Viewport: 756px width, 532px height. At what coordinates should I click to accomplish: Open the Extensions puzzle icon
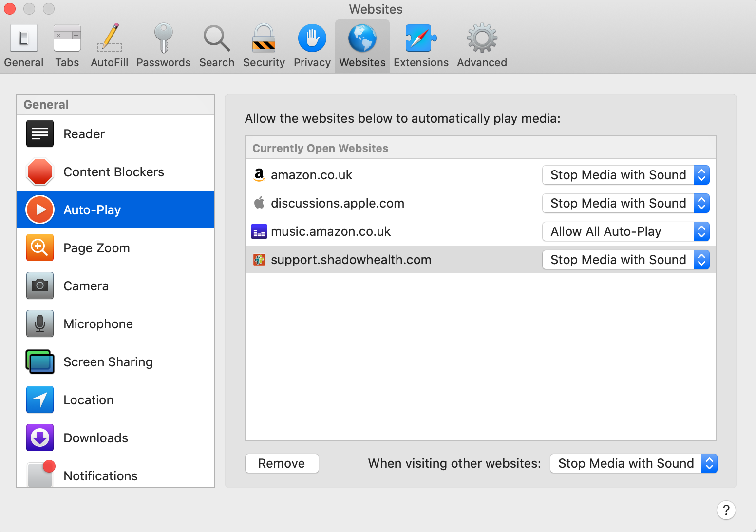(x=421, y=38)
